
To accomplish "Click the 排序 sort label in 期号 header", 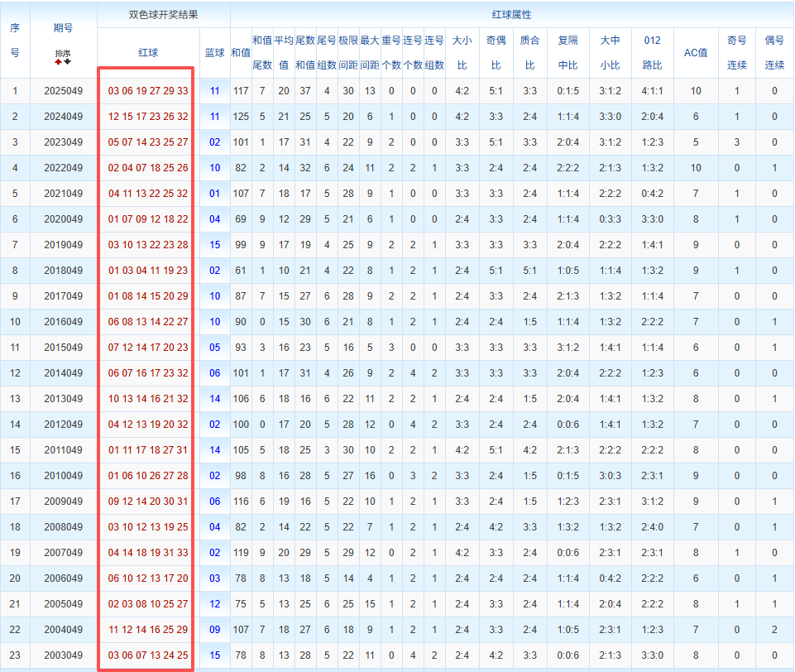I will (x=63, y=53).
